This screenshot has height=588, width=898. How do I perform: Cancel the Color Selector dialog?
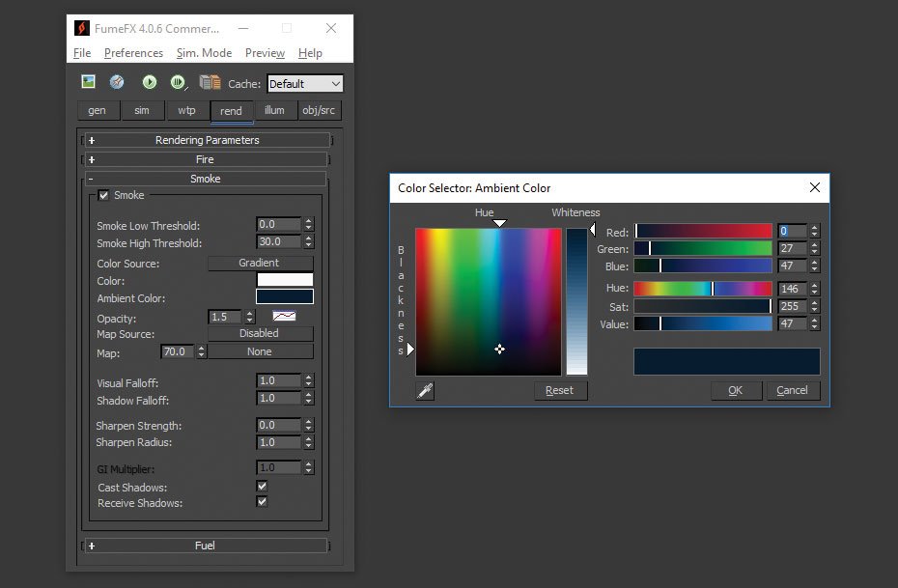click(793, 390)
